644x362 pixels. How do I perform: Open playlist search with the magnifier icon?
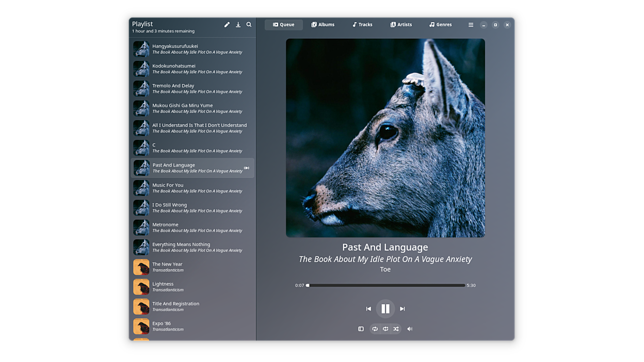coord(249,25)
